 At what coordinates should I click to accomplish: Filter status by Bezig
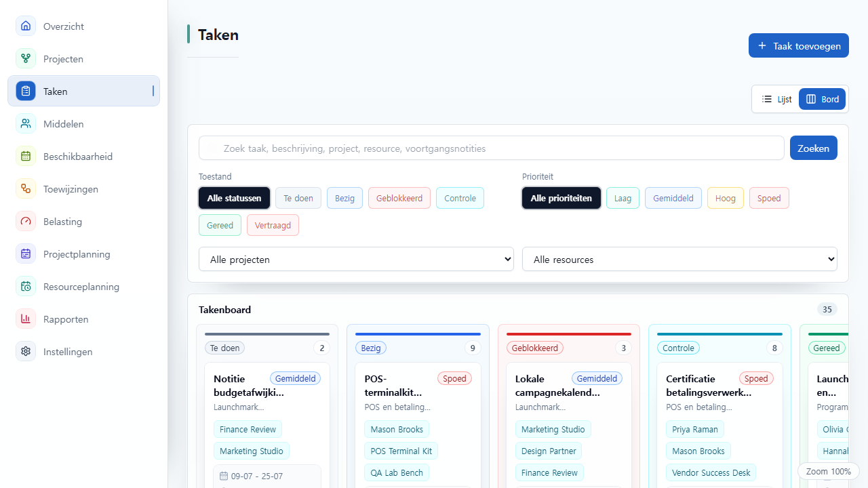(344, 198)
